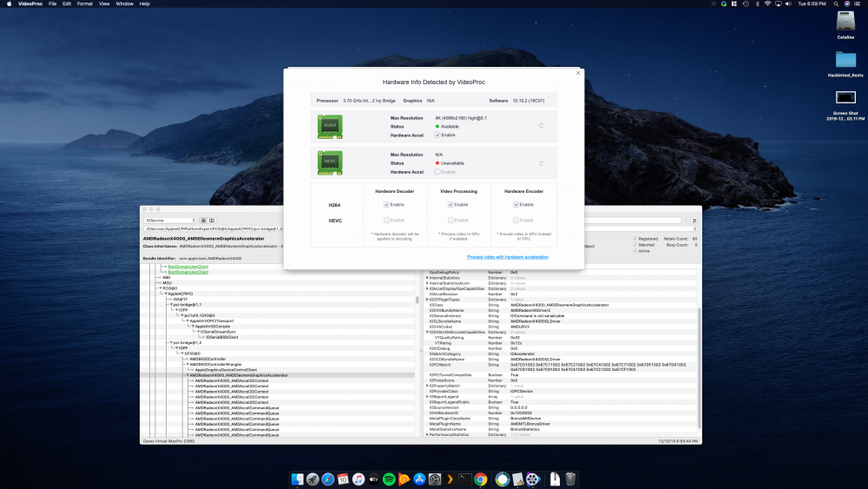
Task: Open the File menu
Action: tap(53, 3)
